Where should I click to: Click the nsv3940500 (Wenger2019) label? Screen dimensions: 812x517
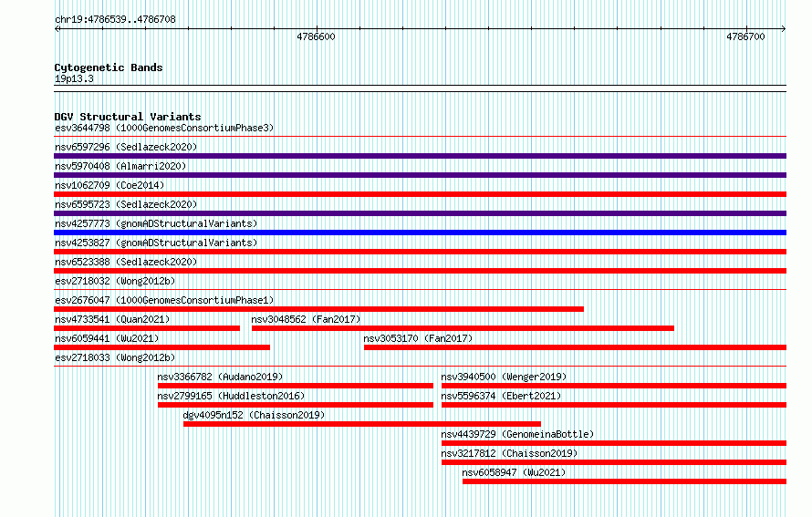click(x=504, y=377)
